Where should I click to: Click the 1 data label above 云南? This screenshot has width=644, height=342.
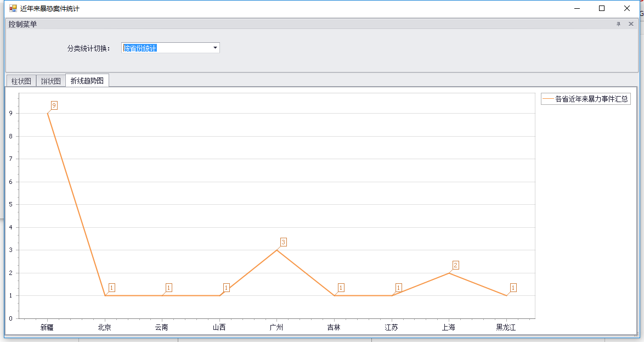pos(169,288)
